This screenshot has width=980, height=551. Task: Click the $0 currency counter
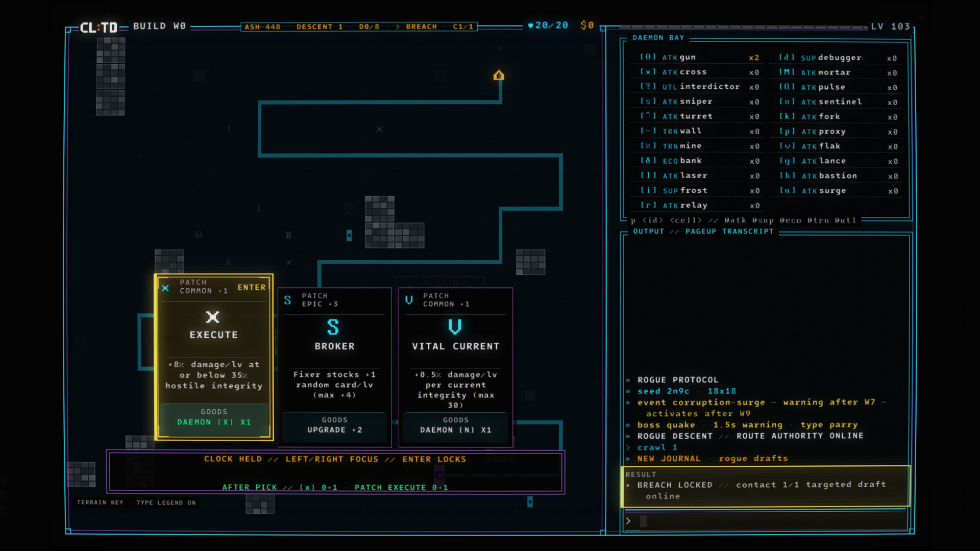(587, 26)
